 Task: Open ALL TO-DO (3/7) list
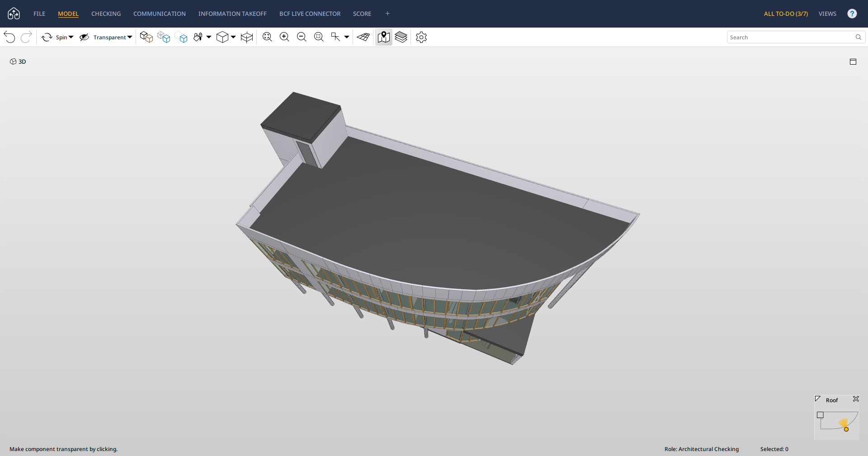pyautogui.click(x=786, y=14)
